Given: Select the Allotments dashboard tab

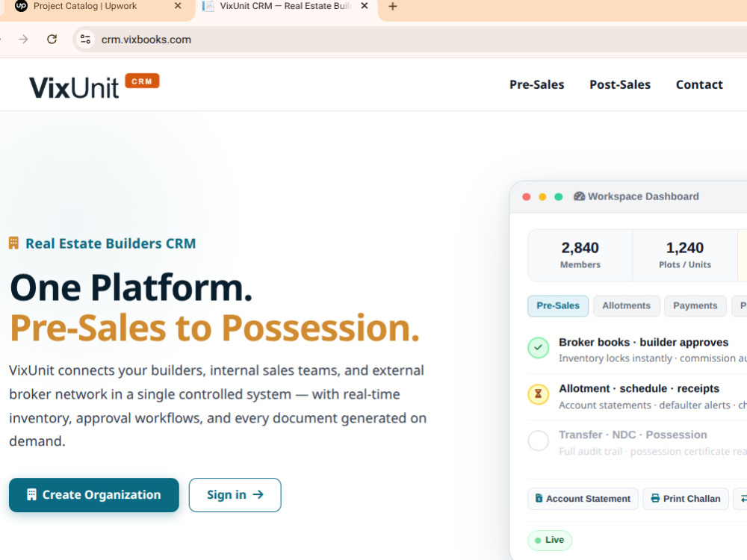Looking at the screenshot, I should point(626,305).
